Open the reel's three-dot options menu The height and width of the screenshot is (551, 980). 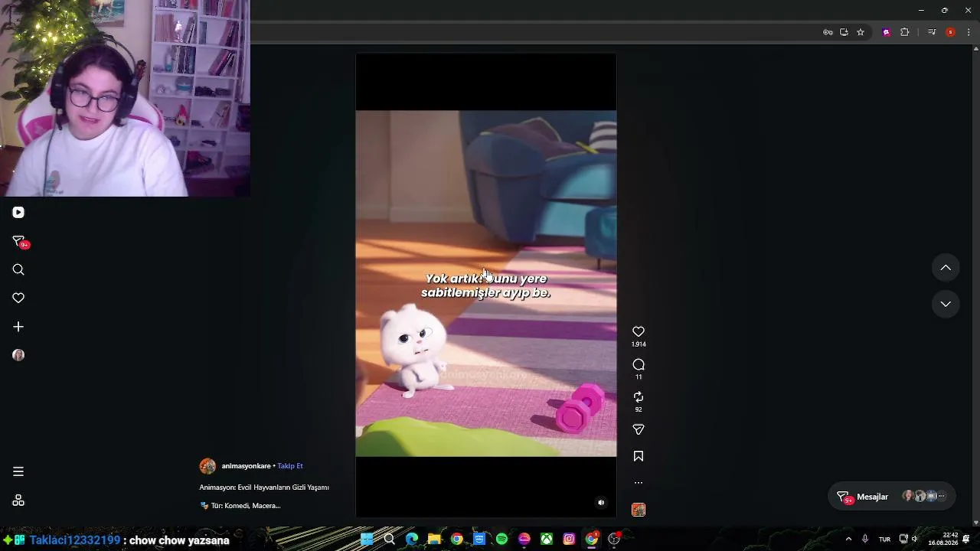point(639,483)
